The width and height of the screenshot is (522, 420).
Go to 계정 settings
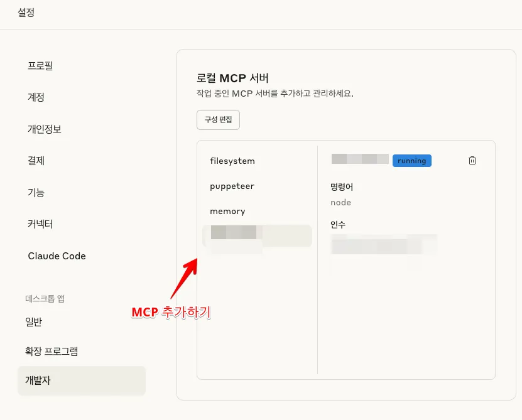pos(36,97)
